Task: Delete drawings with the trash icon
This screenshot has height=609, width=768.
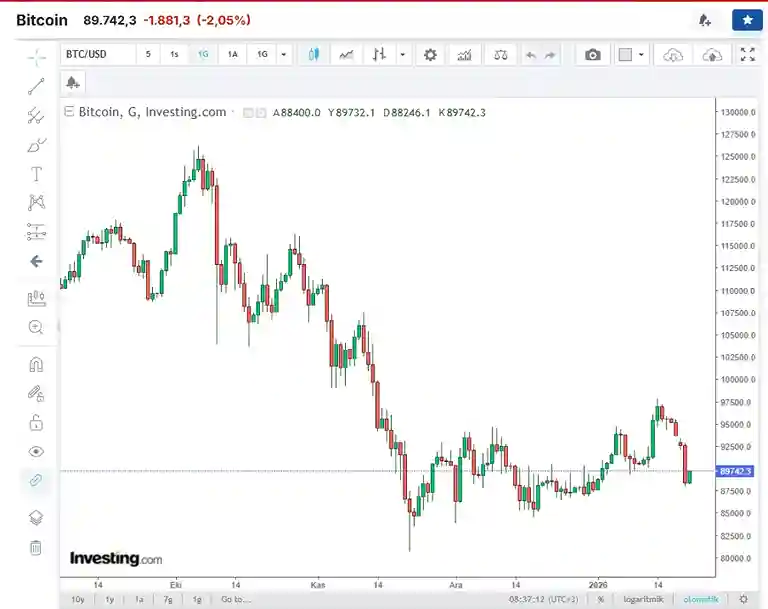Action: click(36, 547)
